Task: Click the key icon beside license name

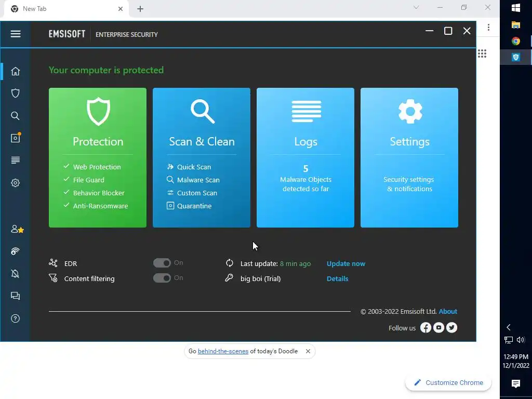Action: click(x=229, y=278)
